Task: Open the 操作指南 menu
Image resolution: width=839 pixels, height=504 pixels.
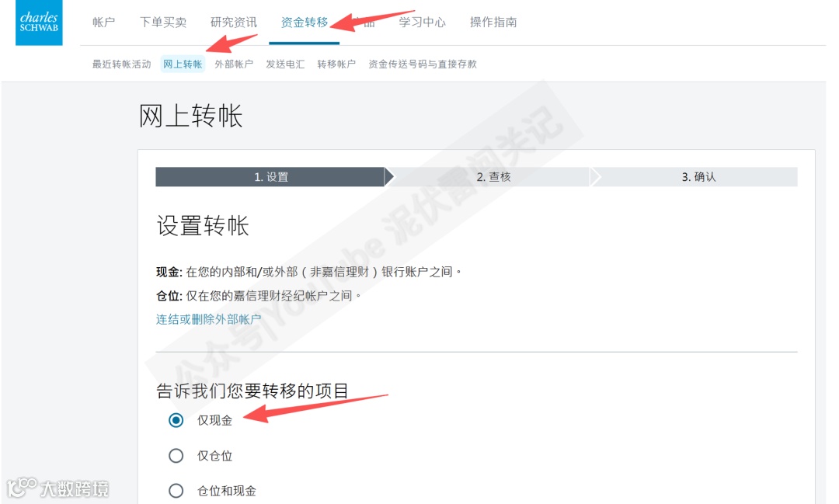Action: pos(493,22)
